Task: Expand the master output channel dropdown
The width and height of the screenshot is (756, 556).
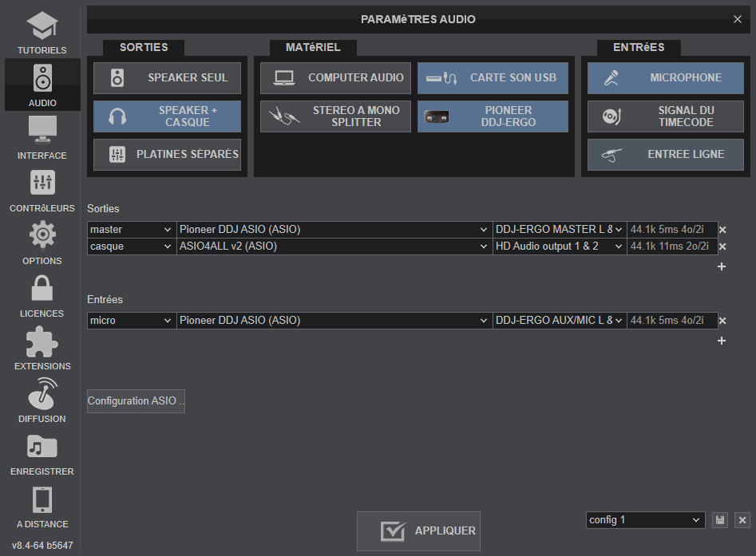Action: point(131,230)
